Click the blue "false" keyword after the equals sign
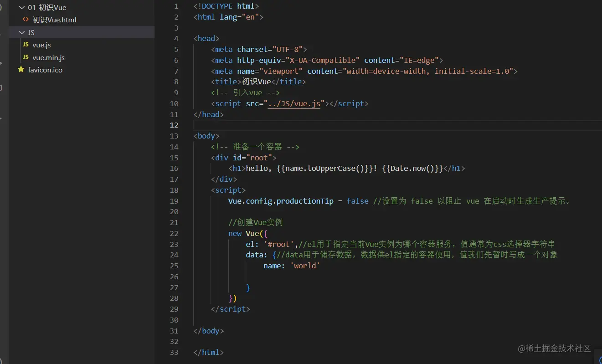602x364 pixels. pyautogui.click(x=358, y=201)
